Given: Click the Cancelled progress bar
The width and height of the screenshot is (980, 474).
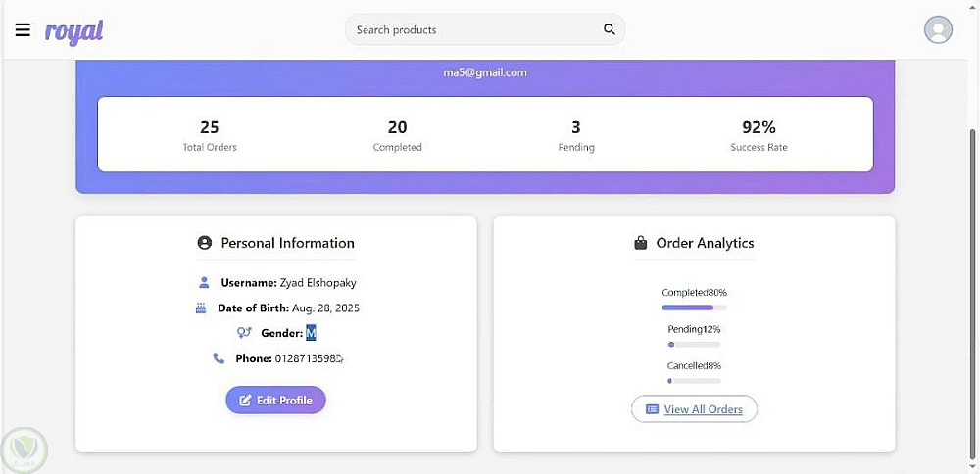Looking at the screenshot, I should coord(694,381).
